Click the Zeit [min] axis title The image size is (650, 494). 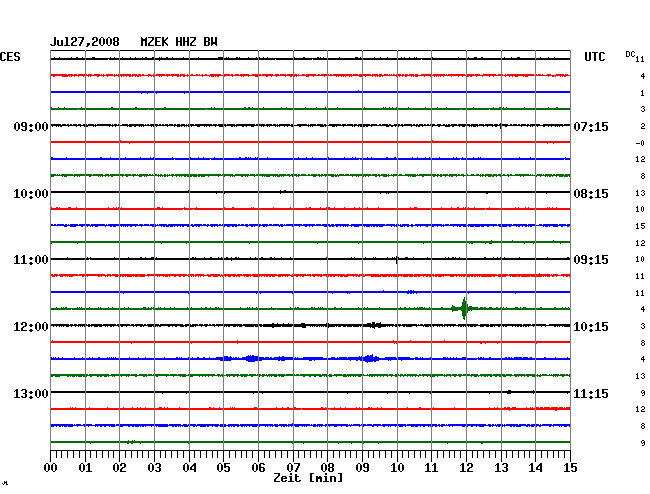[307, 479]
